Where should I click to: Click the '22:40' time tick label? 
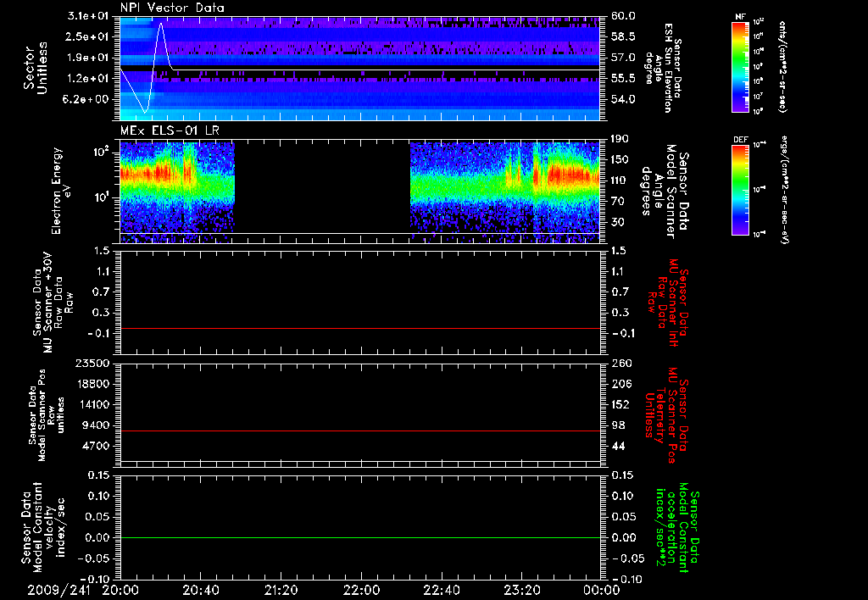tap(442, 590)
